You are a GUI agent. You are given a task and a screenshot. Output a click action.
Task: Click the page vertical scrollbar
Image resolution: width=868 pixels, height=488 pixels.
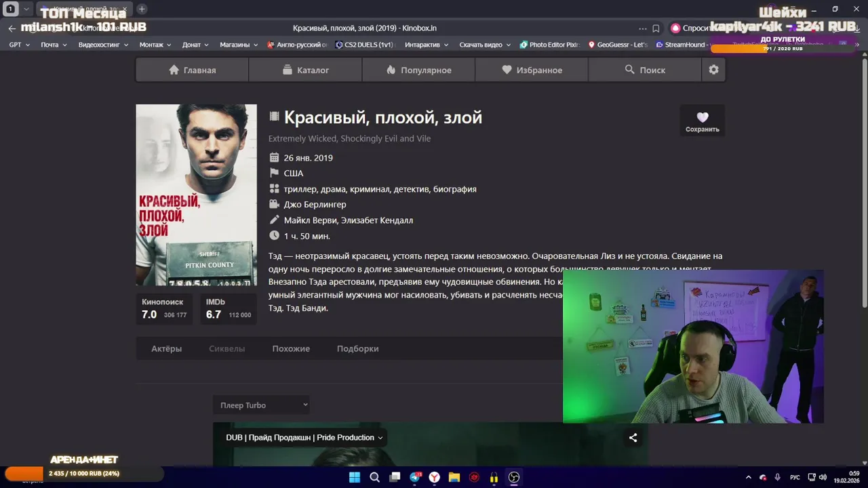(x=863, y=183)
